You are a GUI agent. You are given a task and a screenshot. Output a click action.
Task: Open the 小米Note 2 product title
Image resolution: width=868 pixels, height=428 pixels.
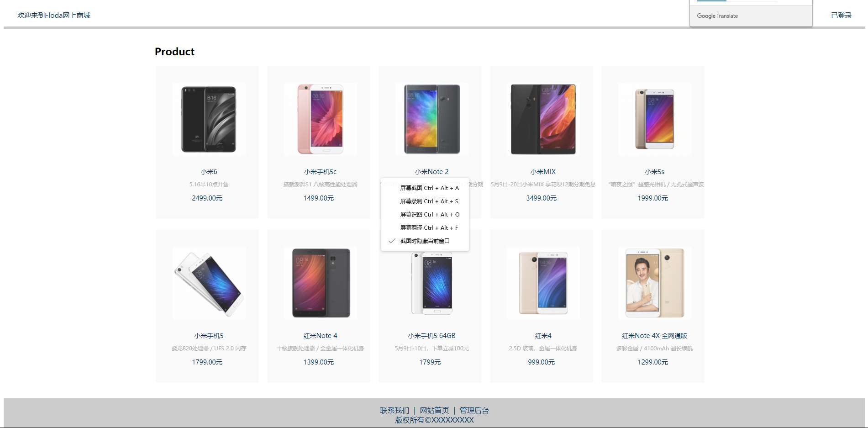point(431,172)
